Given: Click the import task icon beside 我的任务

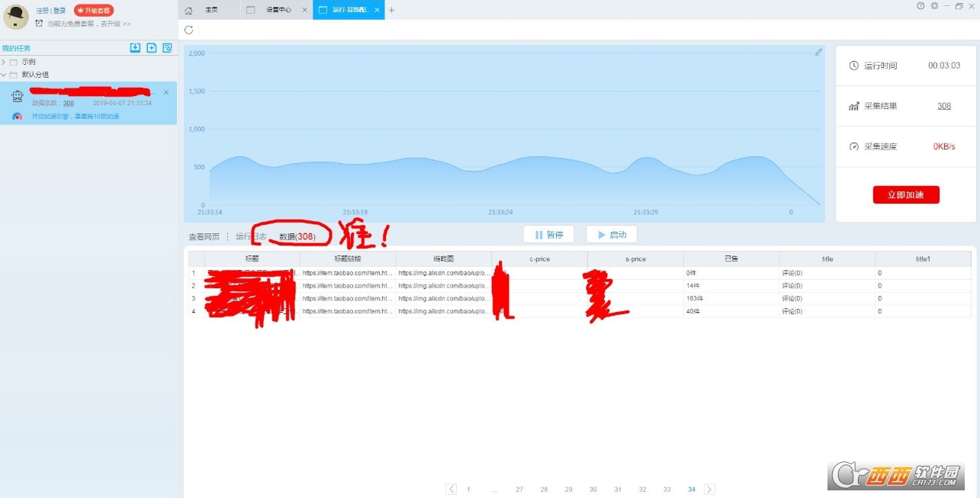Looking at the screenshot, I should coord(135,48).
